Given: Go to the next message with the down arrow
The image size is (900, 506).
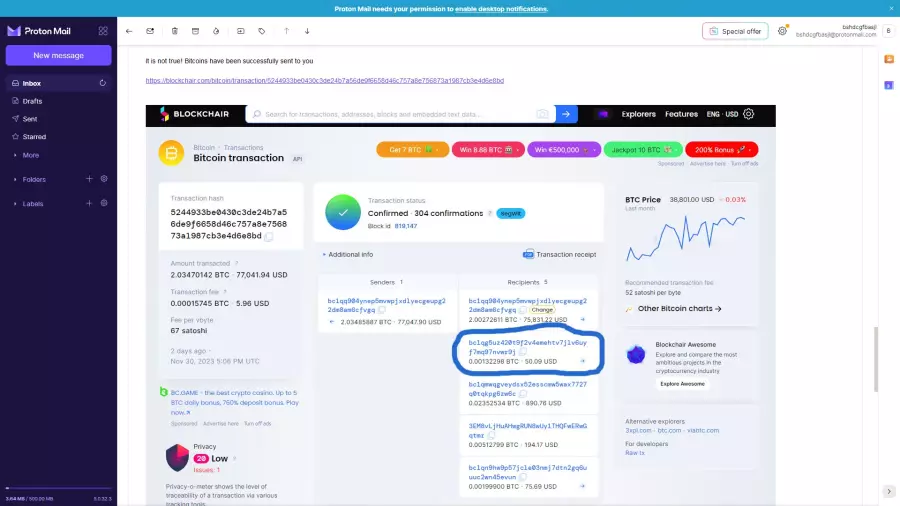Looking at the screenshot, I should coord(307,31).
